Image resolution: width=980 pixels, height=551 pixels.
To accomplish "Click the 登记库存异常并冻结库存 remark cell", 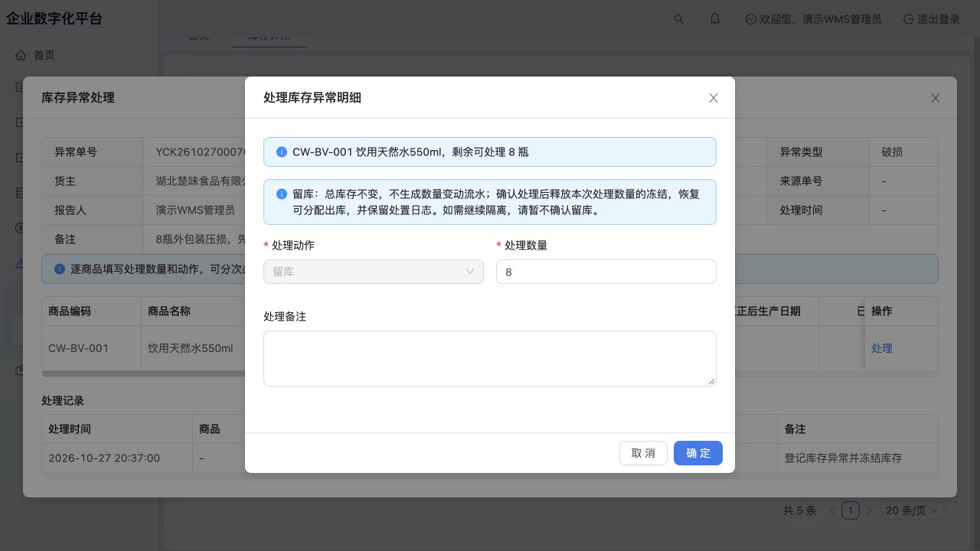I will tap(857, 458).
